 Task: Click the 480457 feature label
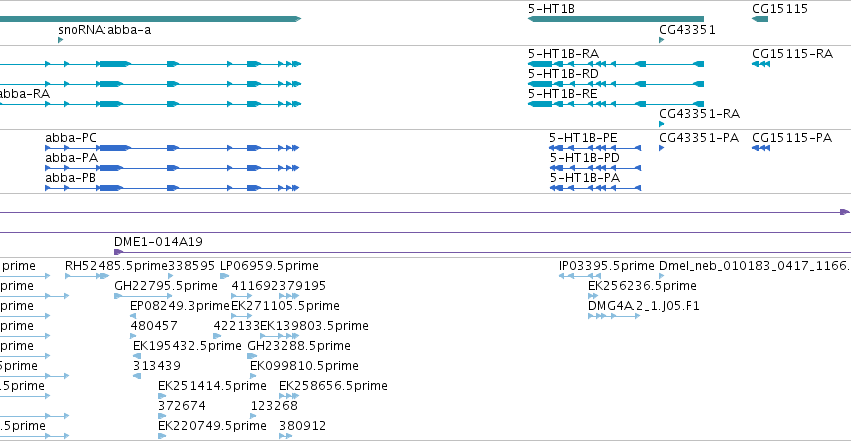point(154,326)
